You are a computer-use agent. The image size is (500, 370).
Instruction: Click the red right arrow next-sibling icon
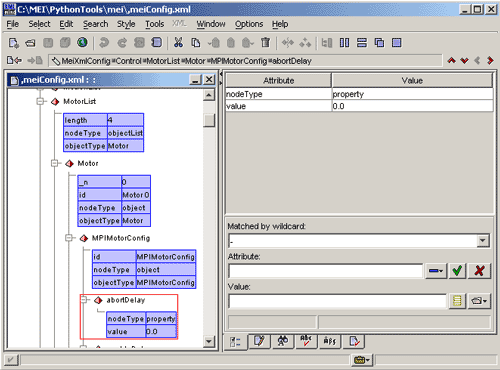point(490,61)
